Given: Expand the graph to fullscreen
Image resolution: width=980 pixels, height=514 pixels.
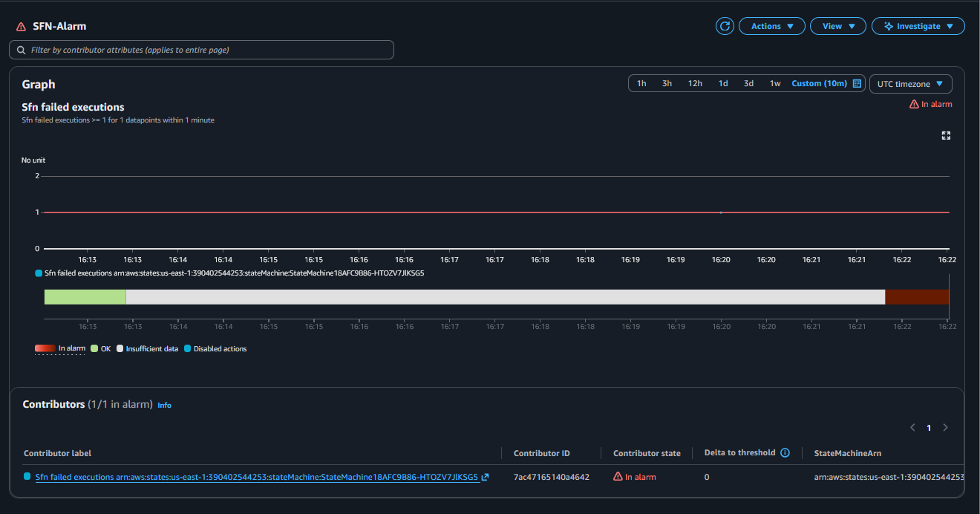Looking at the screenshot, I should pyautogui.click(x=945, y=135).
